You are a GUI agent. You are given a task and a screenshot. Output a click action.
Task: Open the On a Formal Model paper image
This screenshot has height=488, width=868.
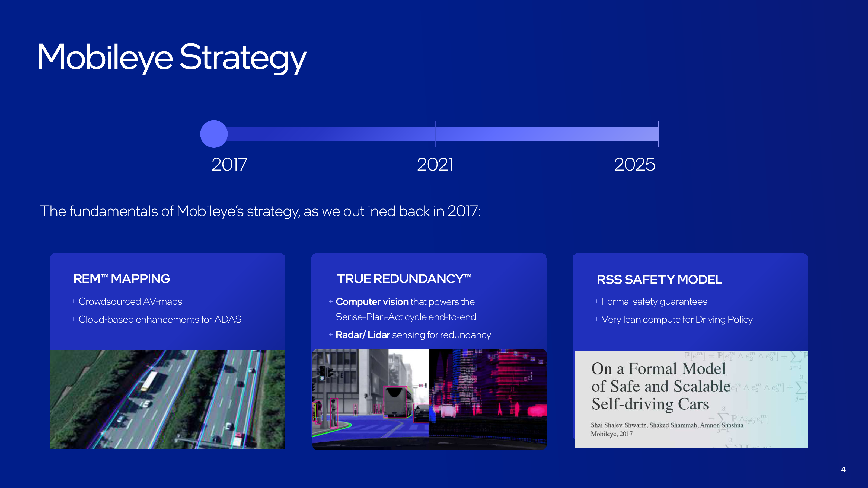click(691, 399)
